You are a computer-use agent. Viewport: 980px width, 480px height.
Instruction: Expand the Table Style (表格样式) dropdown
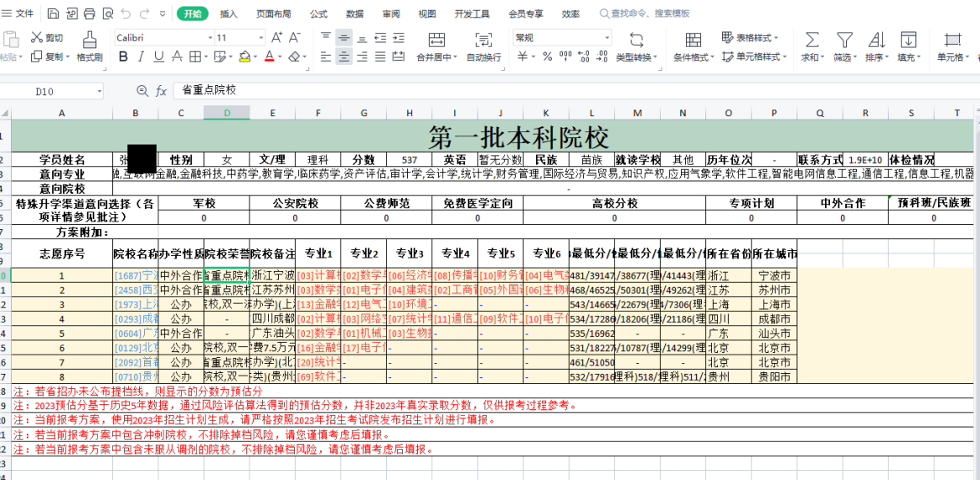pyautogui.click(x=776, y=38)
